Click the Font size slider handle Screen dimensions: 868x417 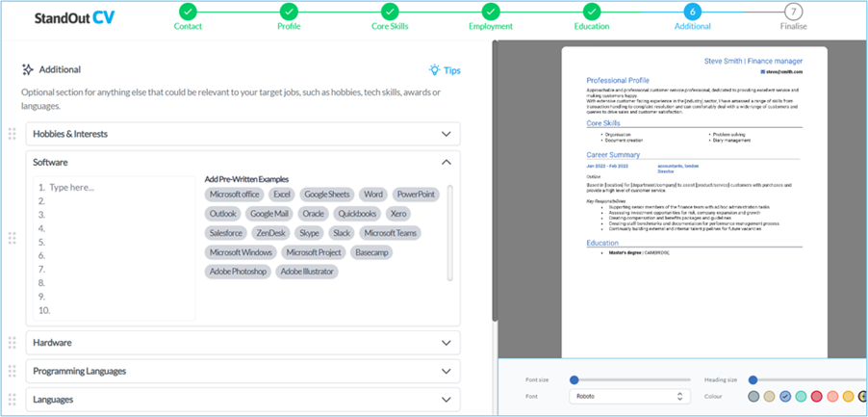[574, 379]
